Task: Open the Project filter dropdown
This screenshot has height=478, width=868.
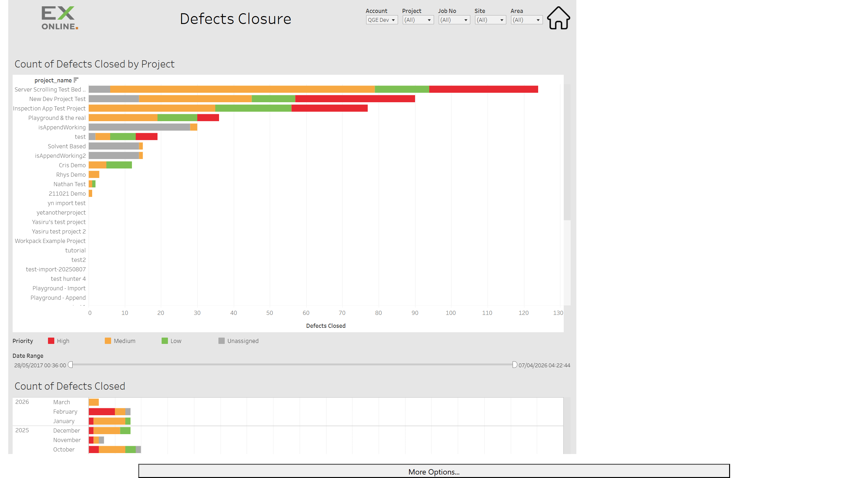Action: click(418, 20)
